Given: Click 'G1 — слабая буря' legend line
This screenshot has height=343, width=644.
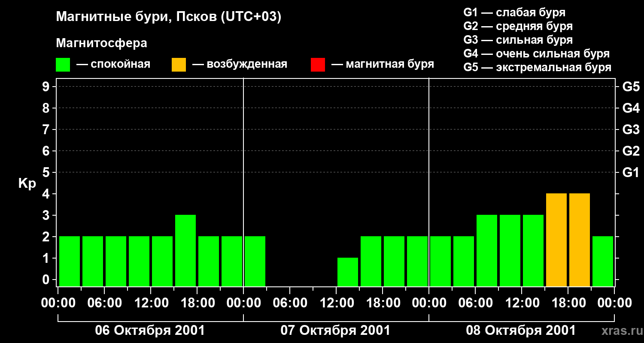Looking at the screenshot, I should pyautogui.click(x=514, y=12).
